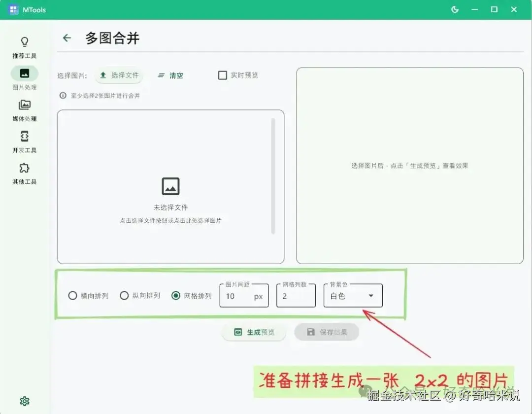Image resolution: width=532 pixels, height=414 pixels.
Task: Click the 保存结果 save button
Action: [x=327, y=332]
